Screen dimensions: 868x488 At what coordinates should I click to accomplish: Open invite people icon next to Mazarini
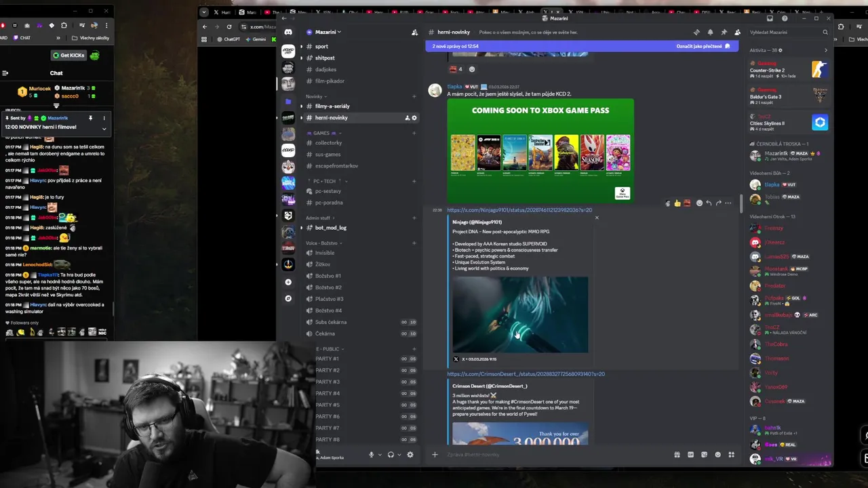(414, 32)
